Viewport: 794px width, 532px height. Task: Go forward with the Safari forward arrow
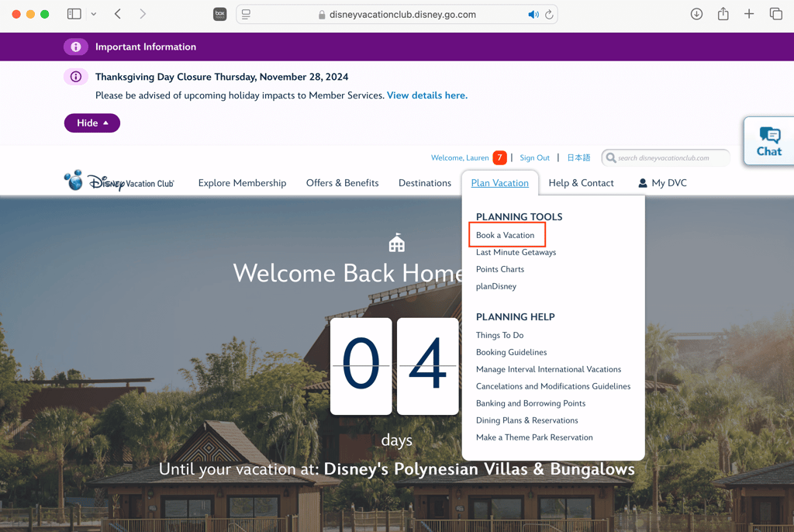[143, 14]
